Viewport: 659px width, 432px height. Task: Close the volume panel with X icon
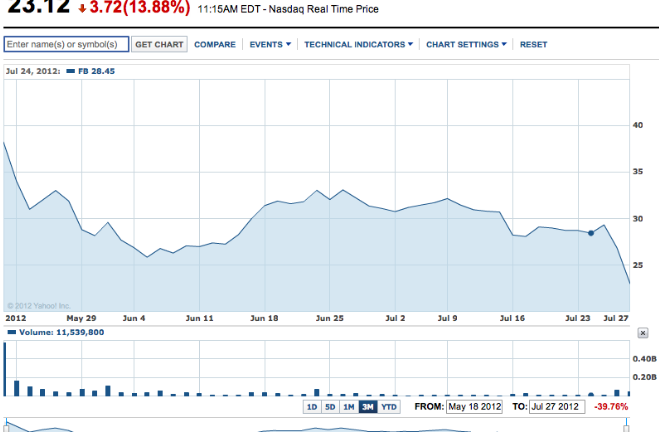coord(643,333)
